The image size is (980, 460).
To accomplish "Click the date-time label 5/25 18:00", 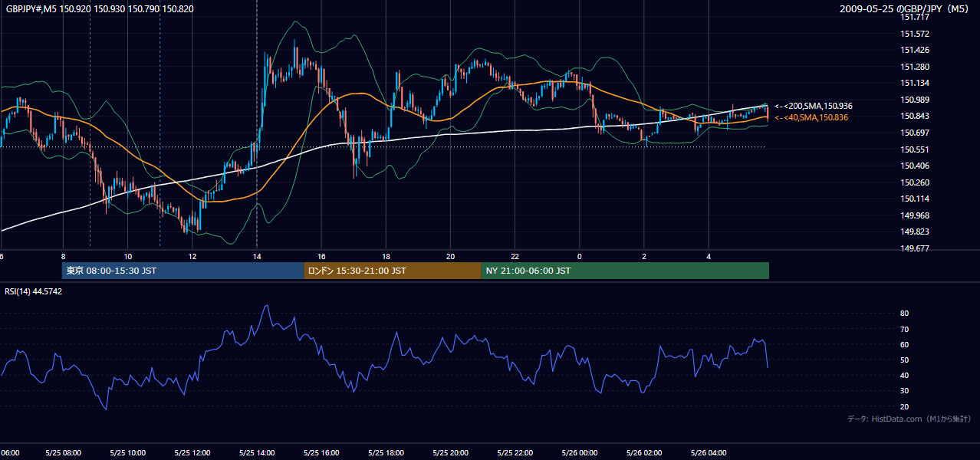I will [386, 453].
